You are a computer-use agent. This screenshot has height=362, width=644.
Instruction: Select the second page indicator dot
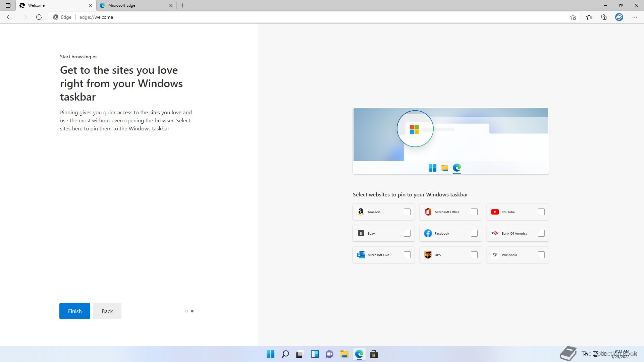(192, 311)
